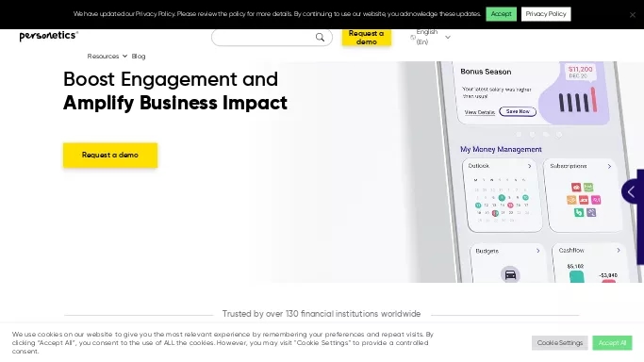Open the Outlook card arrow
The image size is (644, 362).
529,166
